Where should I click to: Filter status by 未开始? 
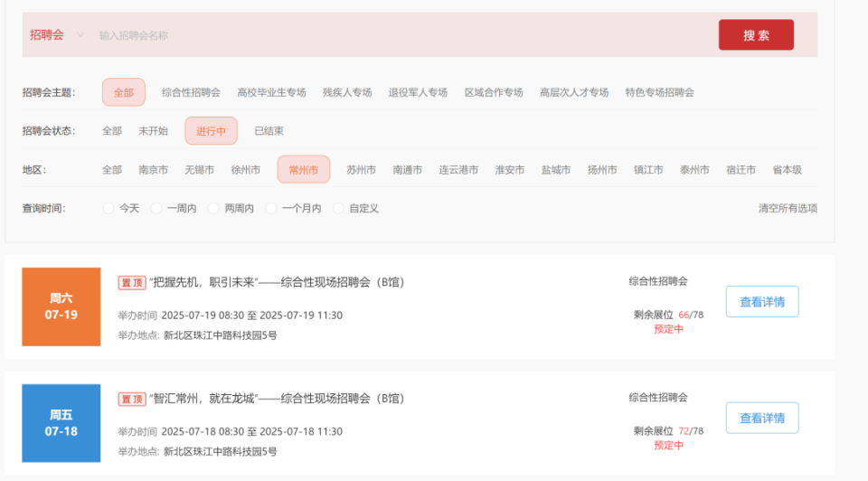point(153,131)
